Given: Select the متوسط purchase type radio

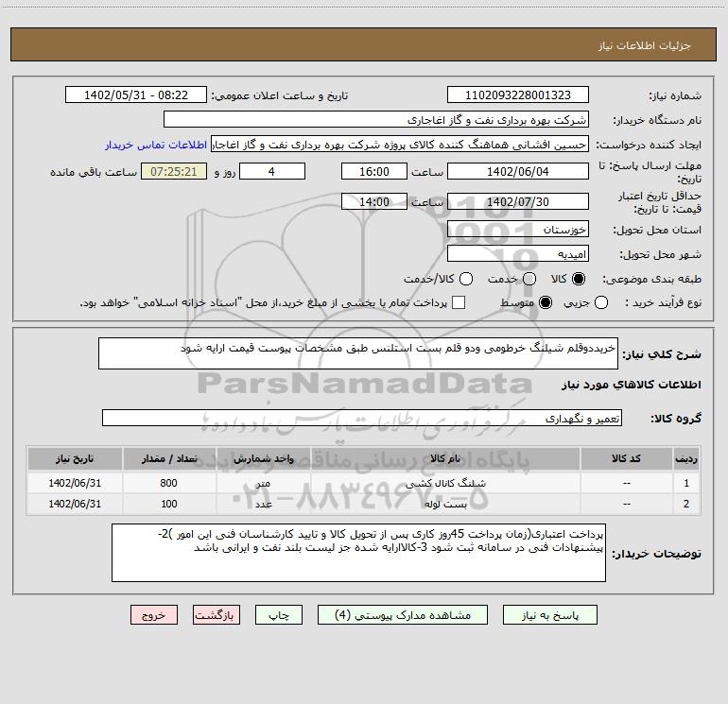Looking at the screenshot, I should click(x=546, y=302).
